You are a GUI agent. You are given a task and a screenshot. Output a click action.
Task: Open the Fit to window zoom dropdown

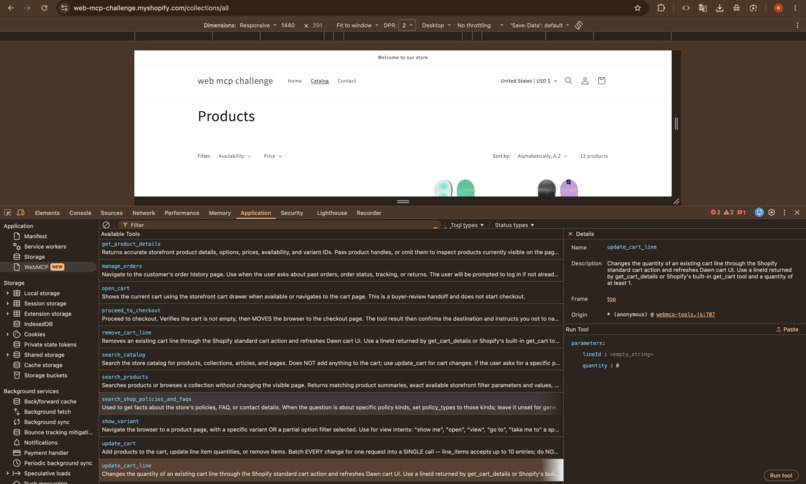coord(357,25)
